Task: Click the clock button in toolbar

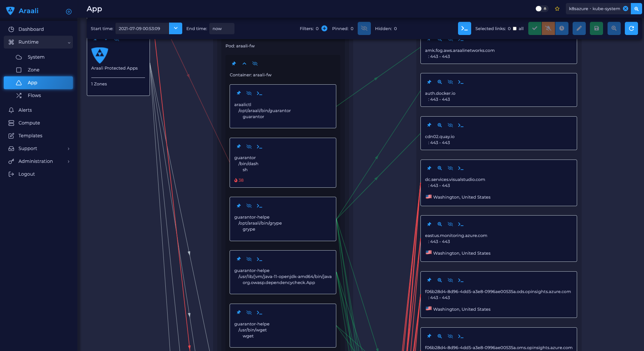Action: (x=562, y=29)
